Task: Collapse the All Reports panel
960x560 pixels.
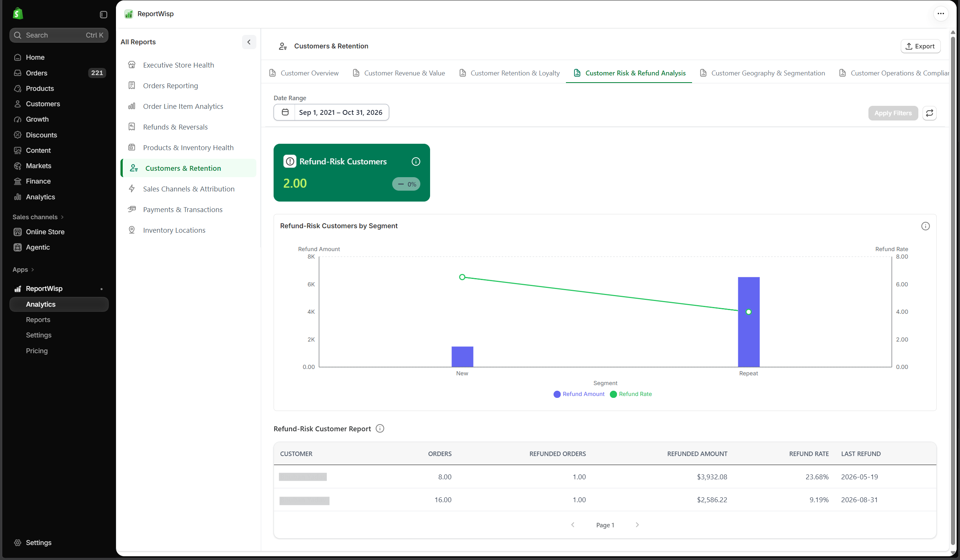Action: 249,42
